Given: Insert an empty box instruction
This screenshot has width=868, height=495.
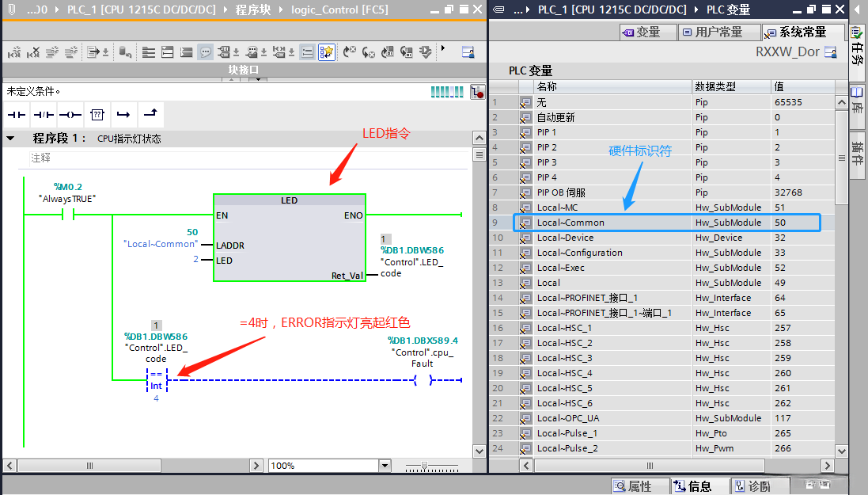Looking at the screenshot, I should pos(97,115).
